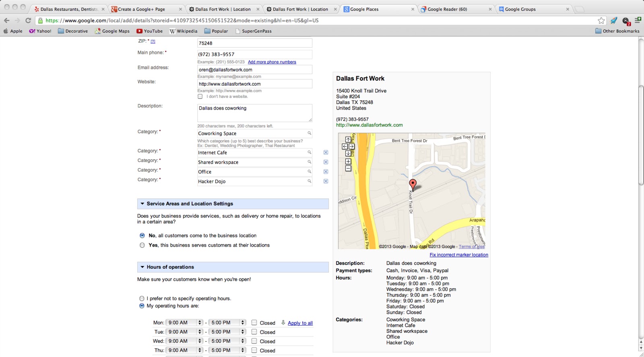
Task: Zoom out on the map
Action: (x=348, y=168)
